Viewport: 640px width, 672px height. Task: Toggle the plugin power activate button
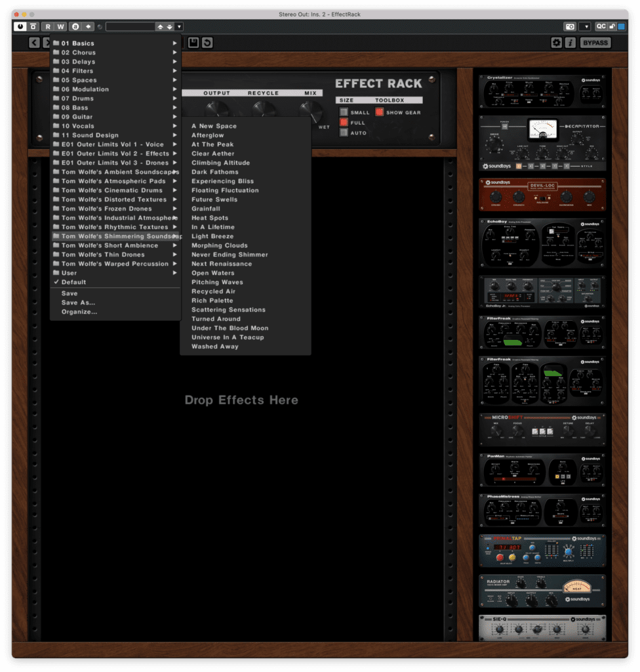click(20, 26)
